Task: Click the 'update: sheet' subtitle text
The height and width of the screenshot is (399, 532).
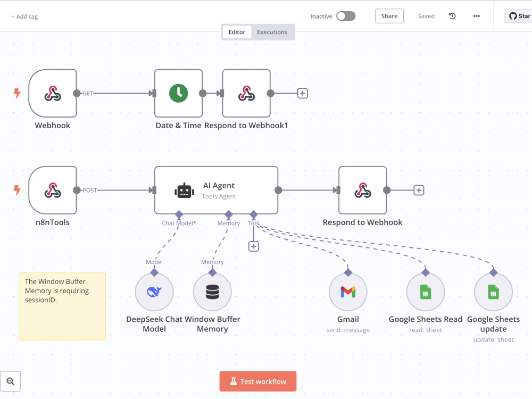Action: pyautogui.click(x=493, y=339)
